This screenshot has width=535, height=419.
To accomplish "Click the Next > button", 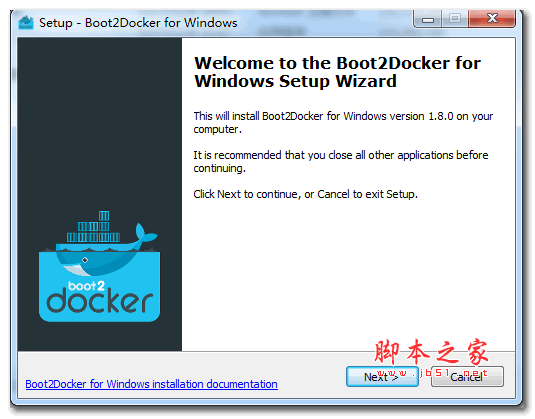I will (x=382, y=377).
